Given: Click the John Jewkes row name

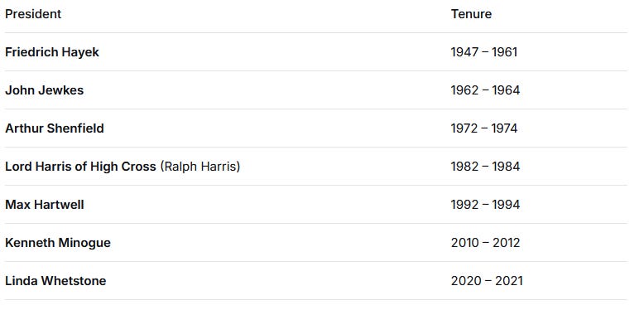Looking at the screenshot, I should (x=45, y=90).
